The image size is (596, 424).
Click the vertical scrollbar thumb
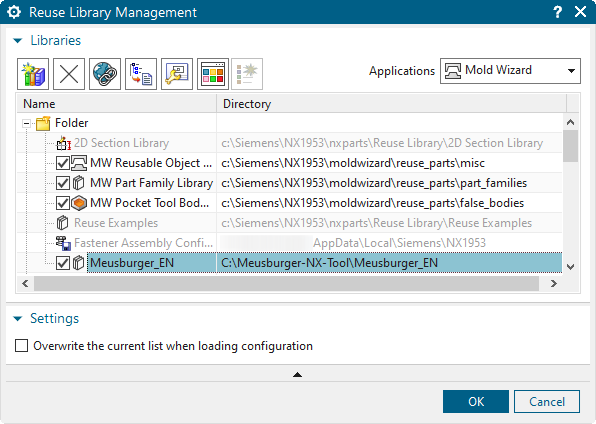pos(570,146)
